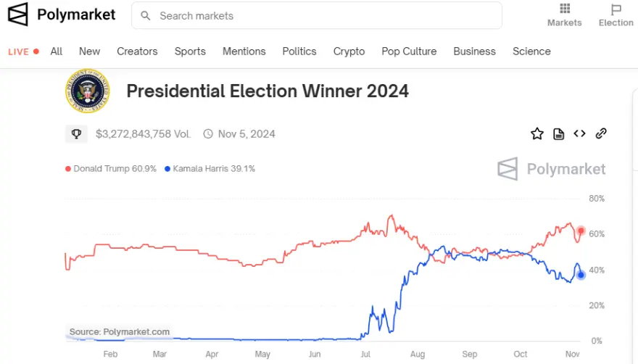Click the trophy icon beside volume
This screenshot has width=638, height=364.
75,134
